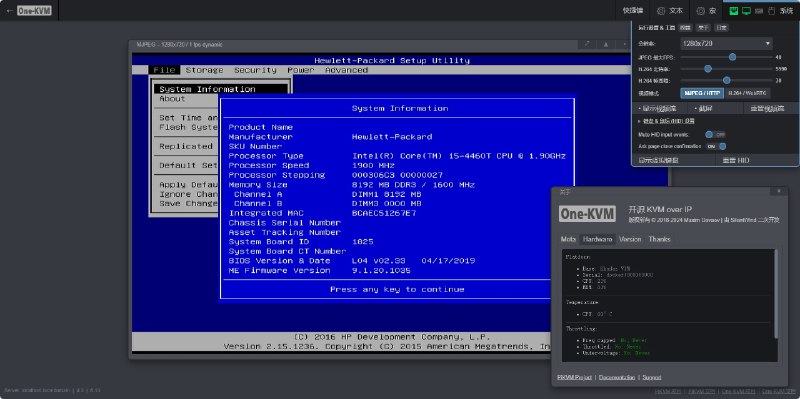
Task: Adjust the H.264 gop slider
Action: 727,80
